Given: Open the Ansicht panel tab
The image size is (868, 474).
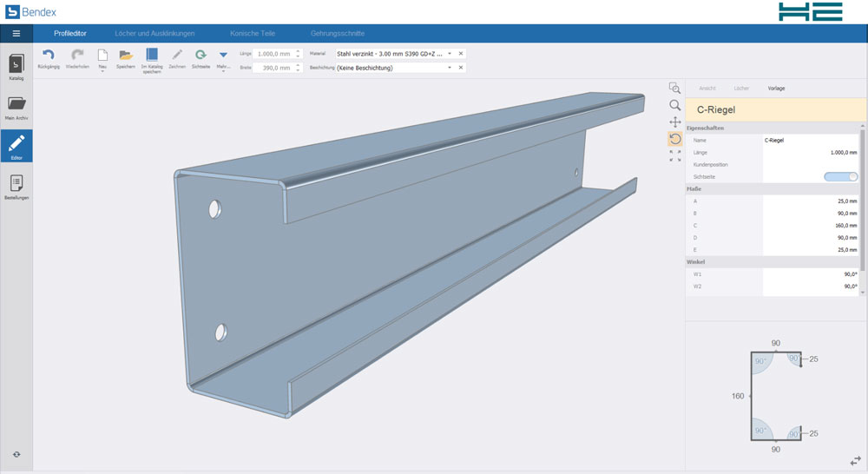Looking at the screenshot, I should pyautogui.click(x=707, y=89).
